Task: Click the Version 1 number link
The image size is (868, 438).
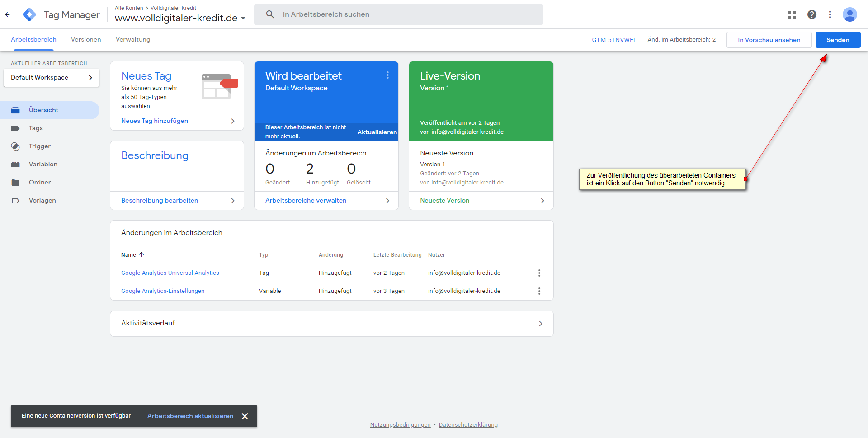Action: (443, 165)
